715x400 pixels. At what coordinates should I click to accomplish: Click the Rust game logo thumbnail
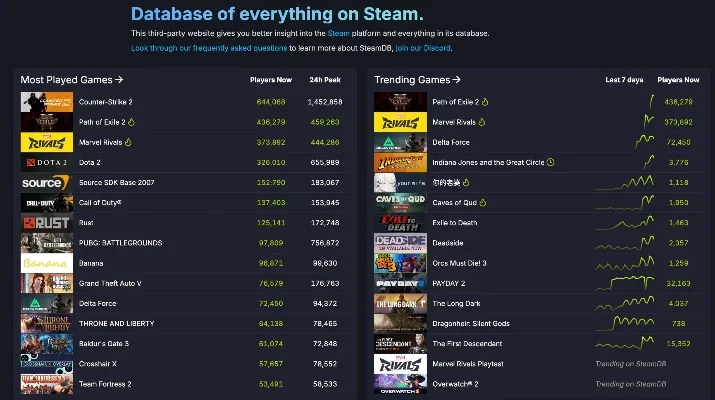(x=46, y=222)
